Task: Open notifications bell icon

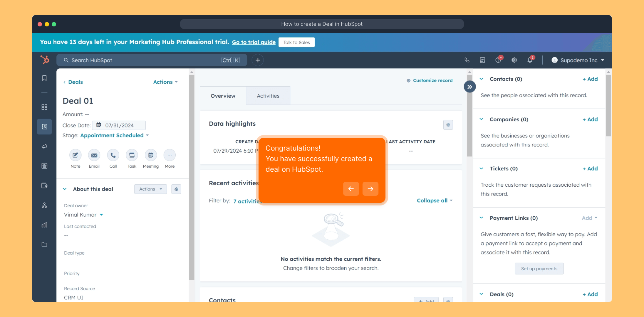Action: pos(530,60)
